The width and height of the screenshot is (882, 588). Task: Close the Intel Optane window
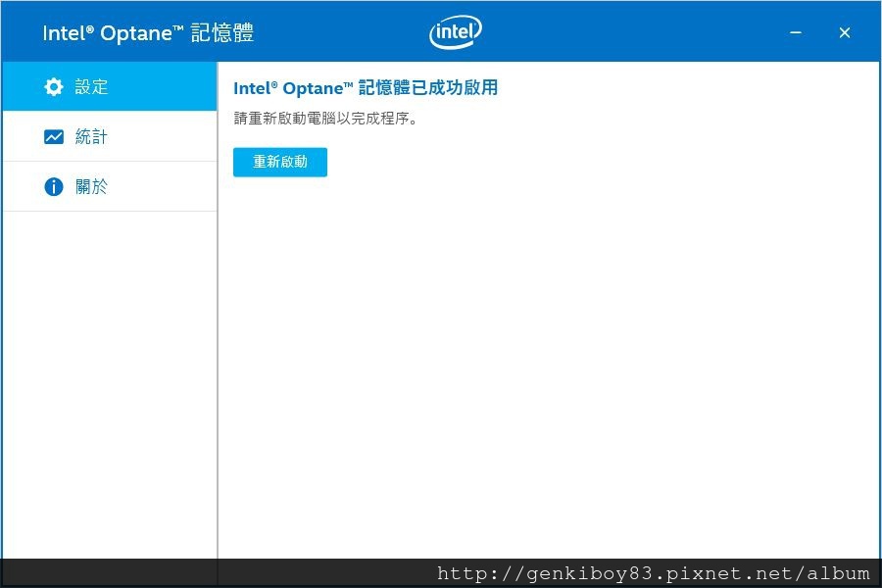tap(845, 32)
